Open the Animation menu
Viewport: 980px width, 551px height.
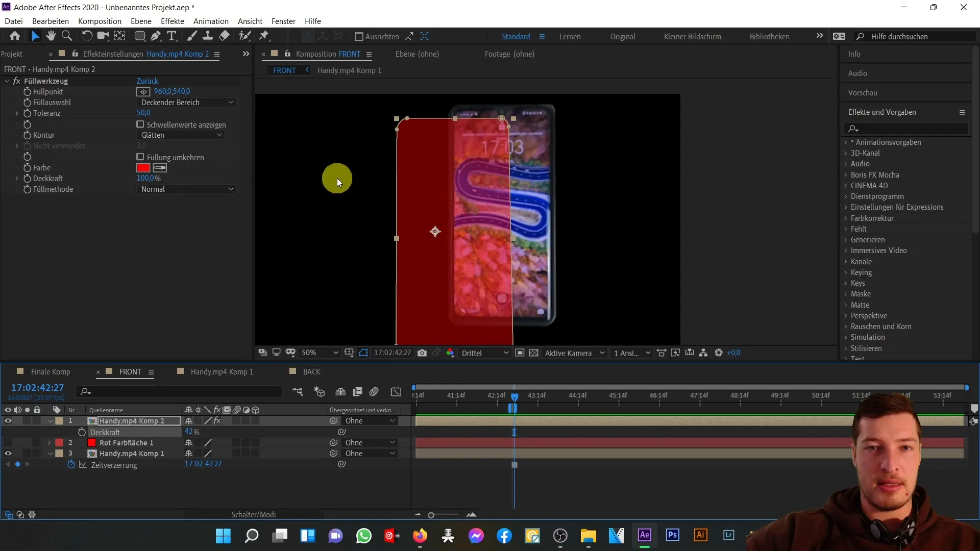211,21
